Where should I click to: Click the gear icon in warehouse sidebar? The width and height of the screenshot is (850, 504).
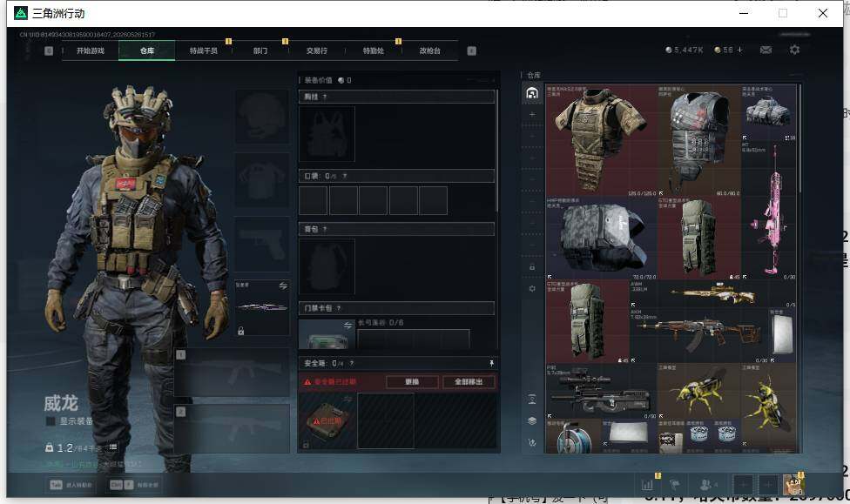pos(532,289)
